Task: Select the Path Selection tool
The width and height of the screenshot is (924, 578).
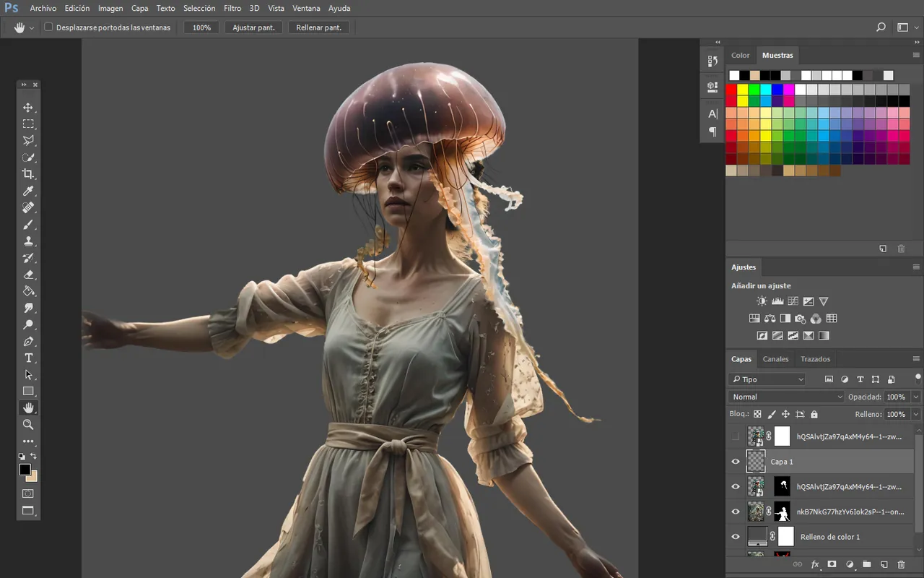Action: point(28,375)
